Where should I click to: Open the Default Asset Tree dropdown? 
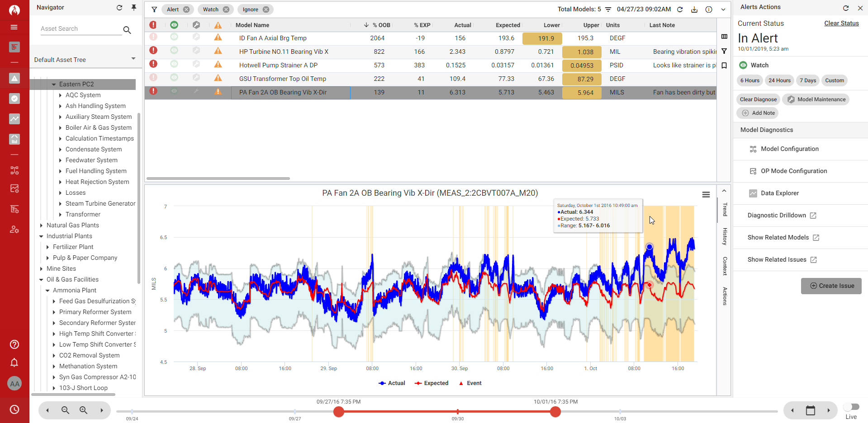pos(133,58)
